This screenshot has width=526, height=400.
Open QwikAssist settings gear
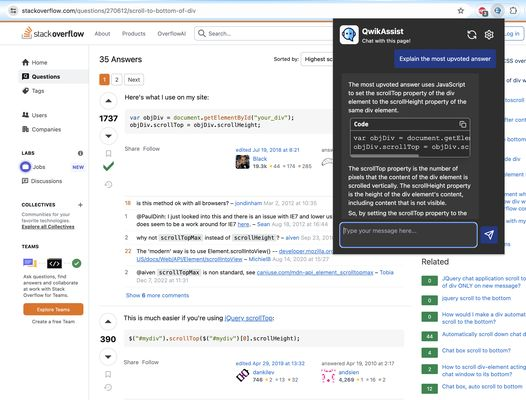pyautogui.click(x=489, y=35)
